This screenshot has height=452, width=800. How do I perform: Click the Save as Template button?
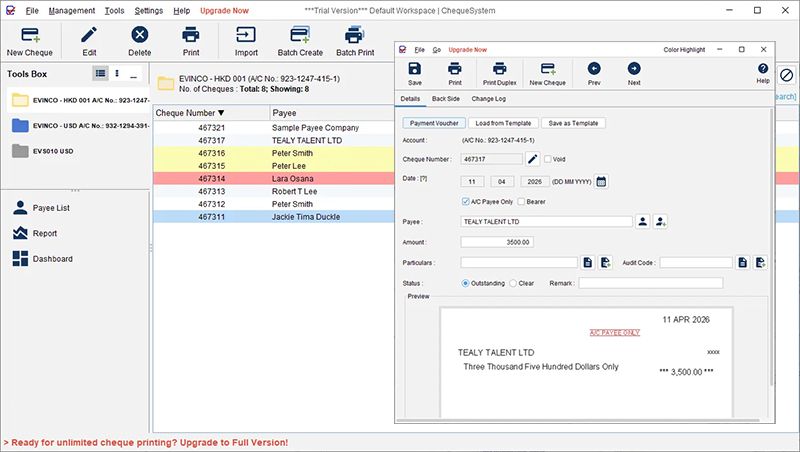pyautogui.click(x=573, y=123)
